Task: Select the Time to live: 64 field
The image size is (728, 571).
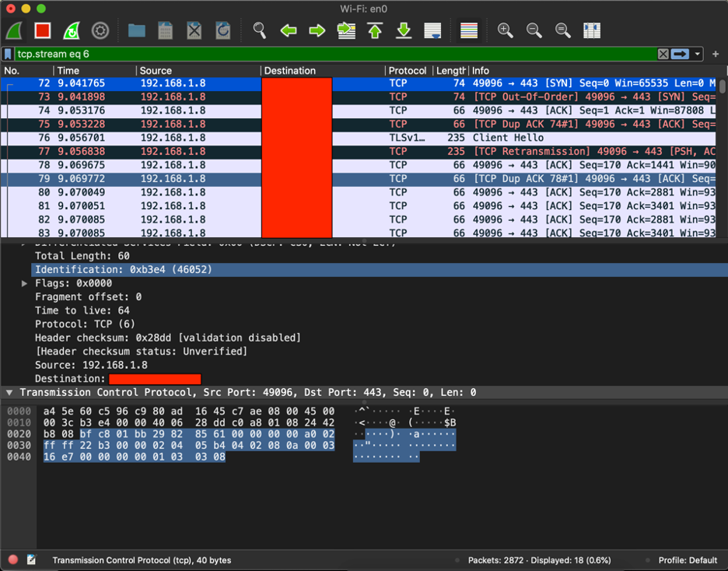Action: 82,310
